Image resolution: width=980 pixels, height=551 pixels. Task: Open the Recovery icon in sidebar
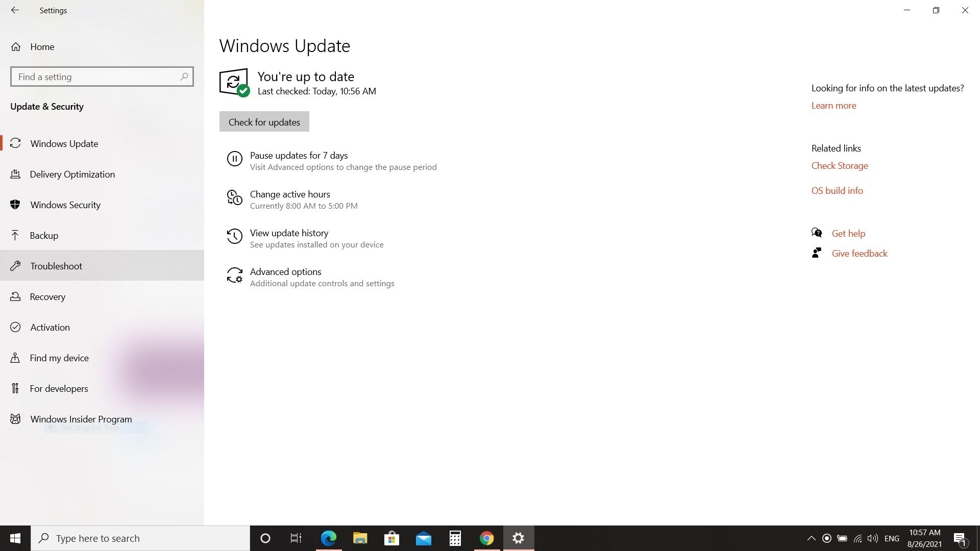click(x=15, y=296)
